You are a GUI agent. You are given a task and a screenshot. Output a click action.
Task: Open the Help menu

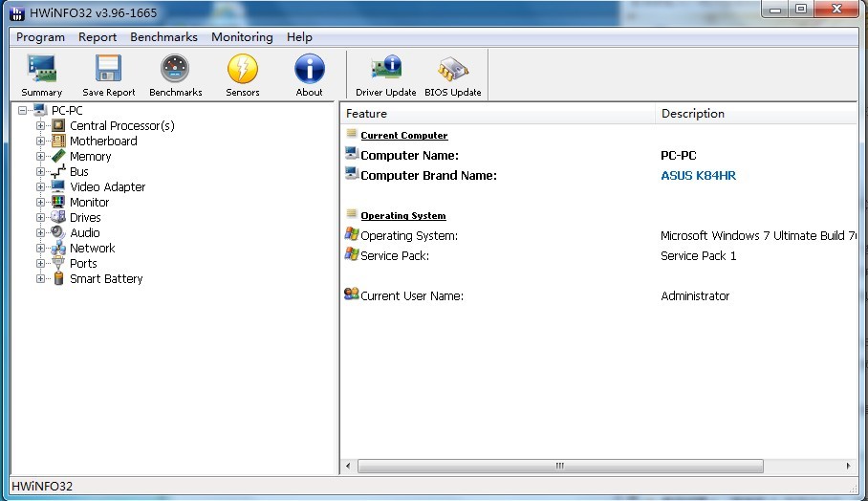pos(299,37)
